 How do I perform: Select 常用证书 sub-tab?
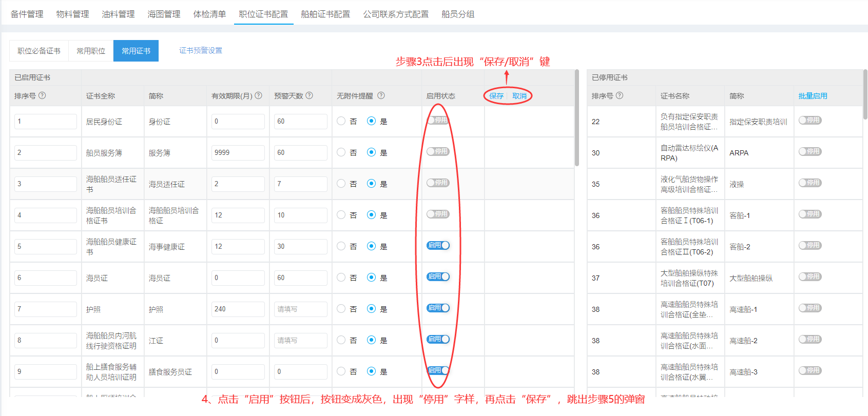pyautogui.click(x=136, y=51)
